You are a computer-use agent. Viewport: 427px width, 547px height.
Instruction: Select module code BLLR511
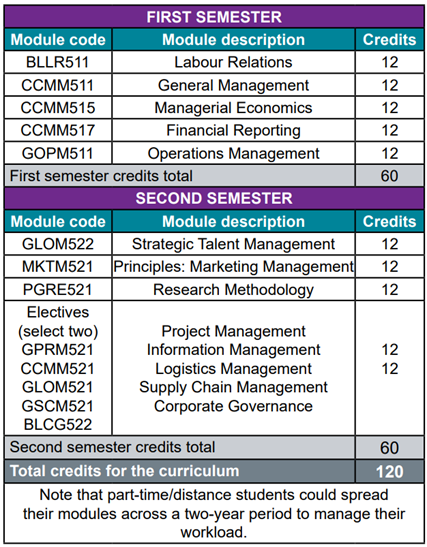point(58,62)
